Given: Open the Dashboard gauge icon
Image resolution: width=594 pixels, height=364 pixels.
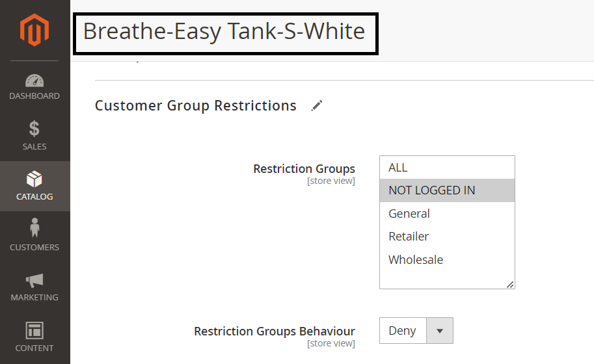Looking at the screenshot, I should pyautogui.click(x=34, y=81).
